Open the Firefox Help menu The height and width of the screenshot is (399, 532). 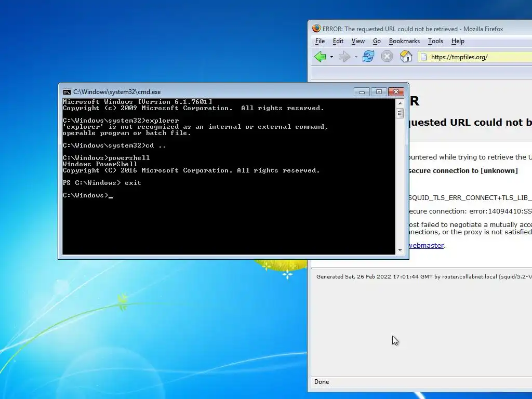tap(458, 41)
